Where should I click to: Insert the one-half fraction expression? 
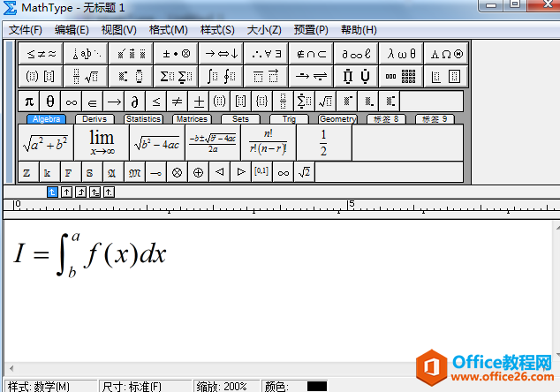[x=324, y=143]
